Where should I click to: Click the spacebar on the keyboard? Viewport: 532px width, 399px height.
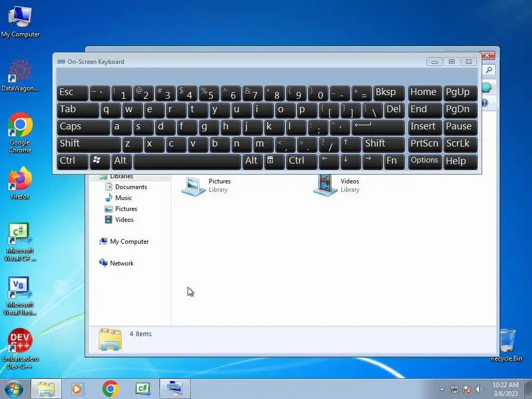tap(187, 162)
